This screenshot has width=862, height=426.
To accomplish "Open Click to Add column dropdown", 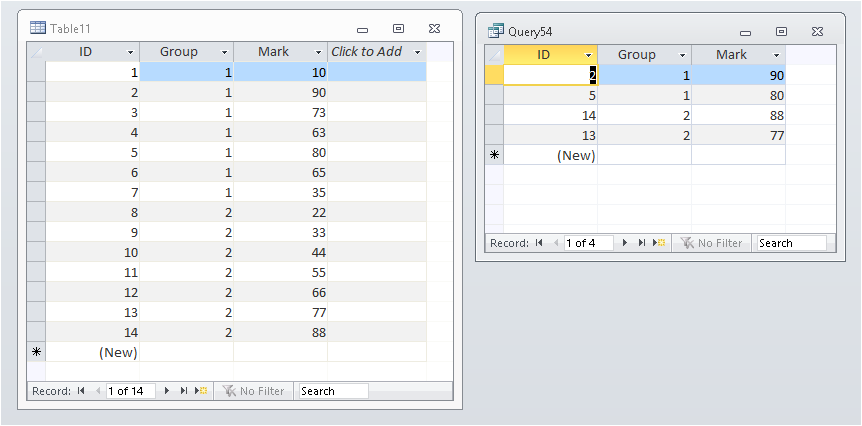I will pyautogui.click(x=417, y=52).
